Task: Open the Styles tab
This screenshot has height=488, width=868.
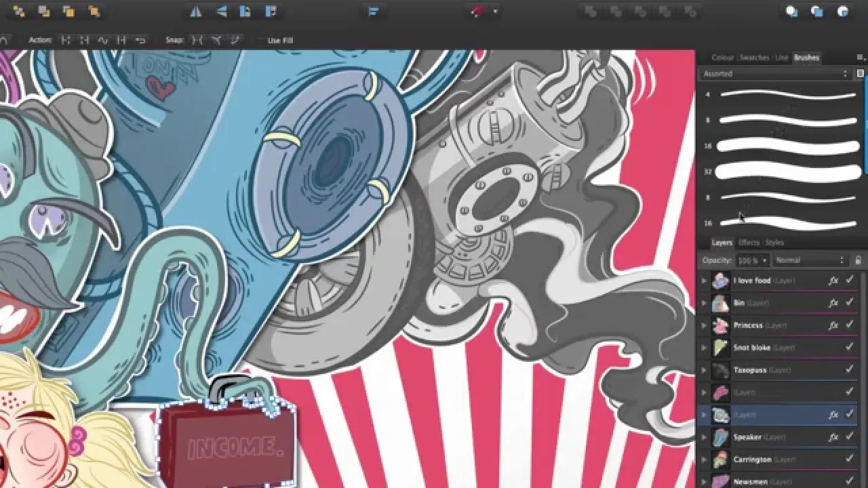Action: [774, 243]
